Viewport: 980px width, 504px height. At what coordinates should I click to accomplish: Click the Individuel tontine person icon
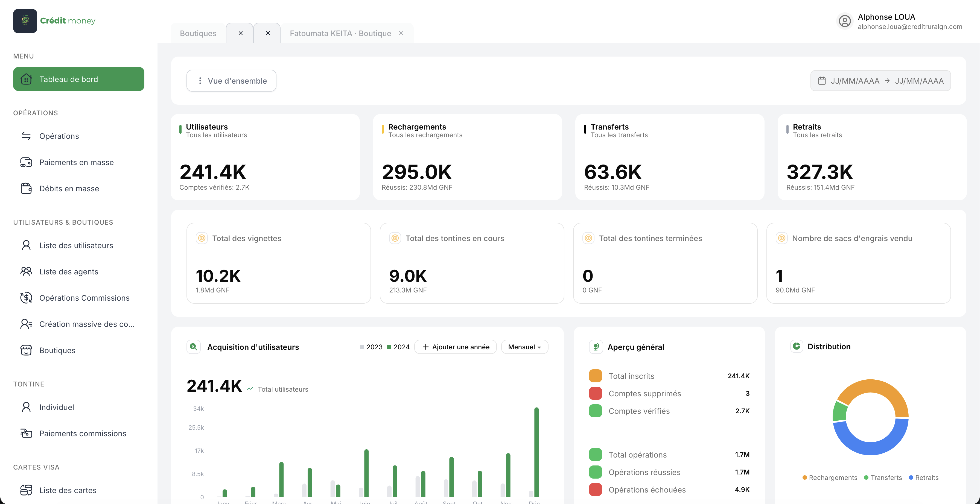[26, 407]
